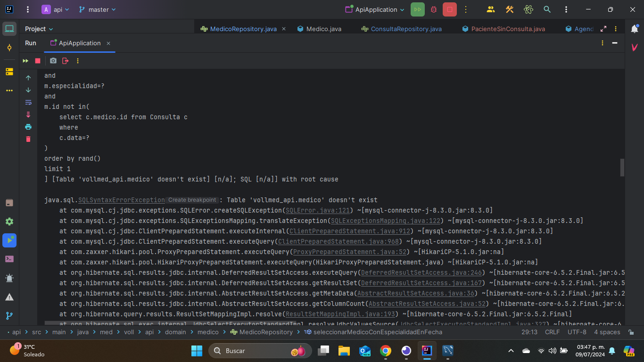Screen dimensions: 644x362
Task: Open the Commit tool window icon
Action: click(x=9, y=48)
